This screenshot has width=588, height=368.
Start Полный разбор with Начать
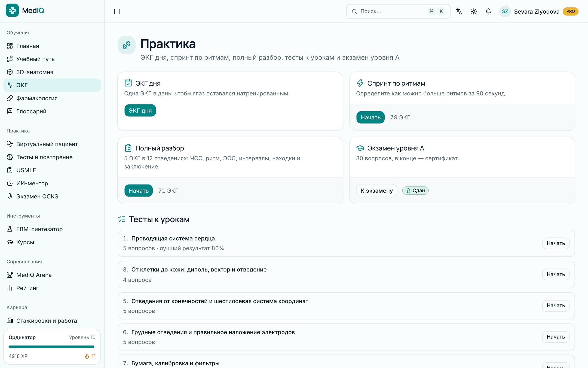coord(139,191)
